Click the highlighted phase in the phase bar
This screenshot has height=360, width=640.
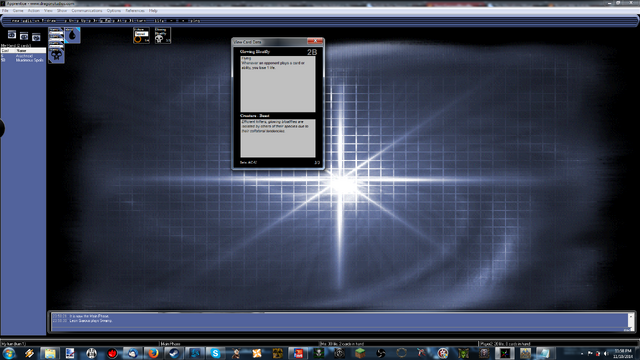105,20
